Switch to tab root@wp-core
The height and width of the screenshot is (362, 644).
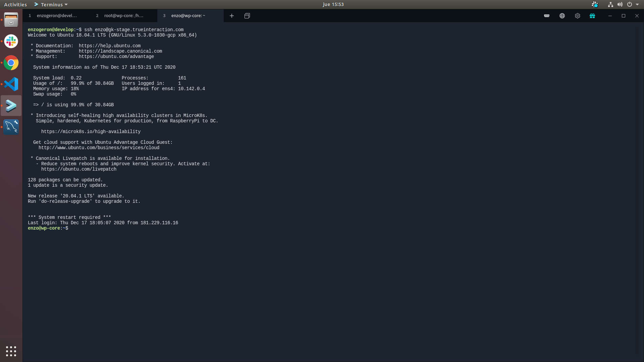coord(123,16)
